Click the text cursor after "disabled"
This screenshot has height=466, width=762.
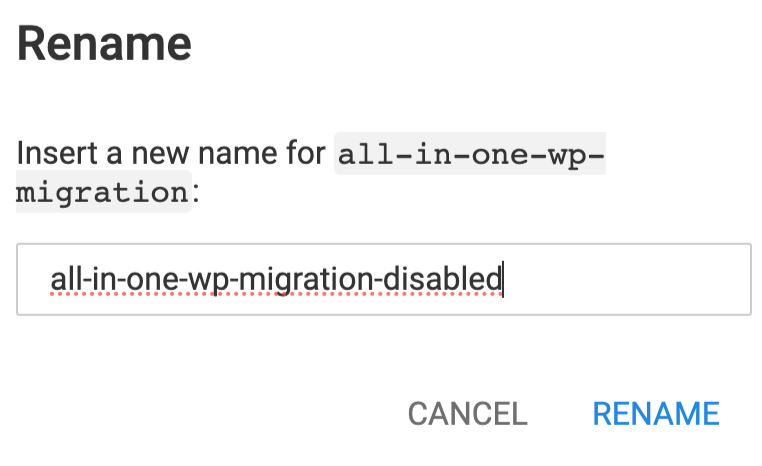click(x=503, y=280)
